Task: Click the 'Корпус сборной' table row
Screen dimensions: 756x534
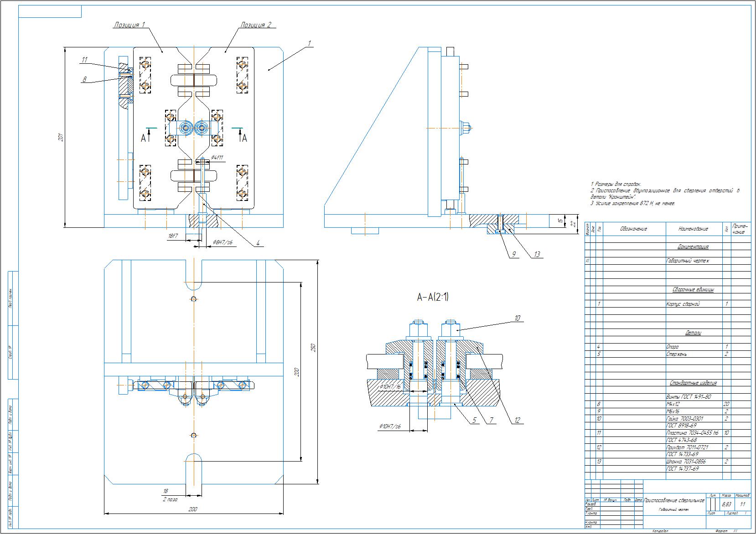Action: pyautogui.click(x=668, y=304)
